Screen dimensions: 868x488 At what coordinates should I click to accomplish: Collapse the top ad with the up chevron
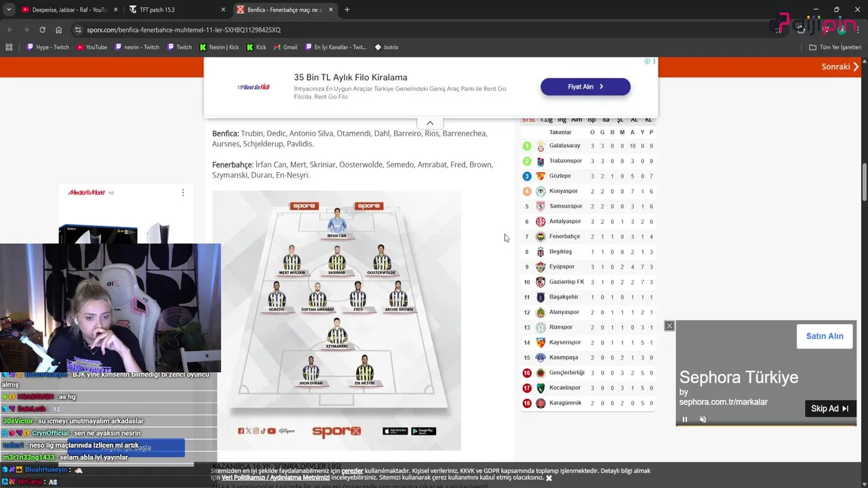(430, 123)
